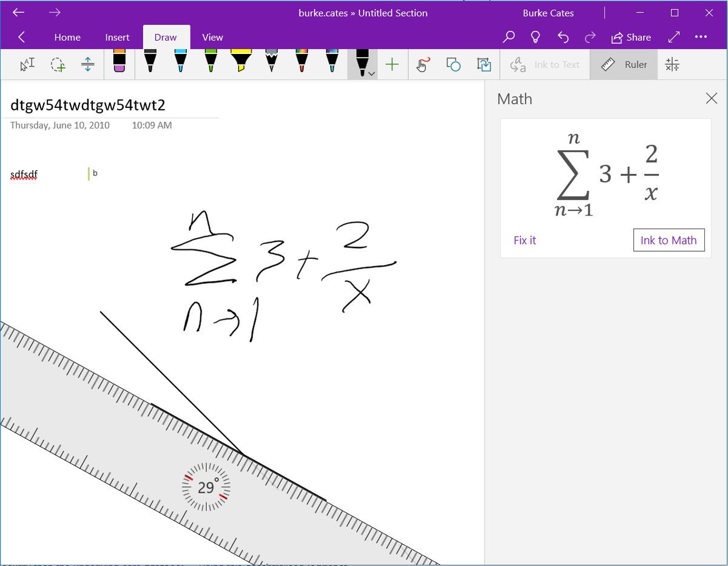Open the Math assistant tool

click(x=672, y=64)
